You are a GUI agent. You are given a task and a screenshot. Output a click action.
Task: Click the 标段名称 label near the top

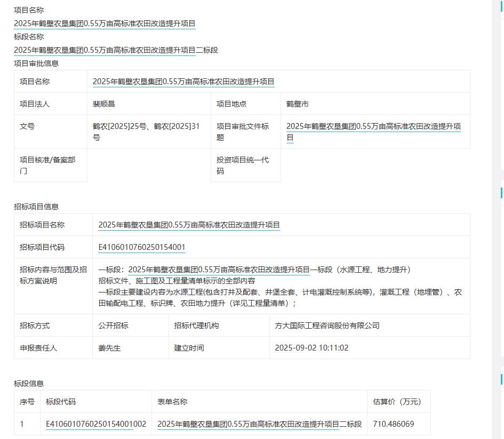pos(29,37)
